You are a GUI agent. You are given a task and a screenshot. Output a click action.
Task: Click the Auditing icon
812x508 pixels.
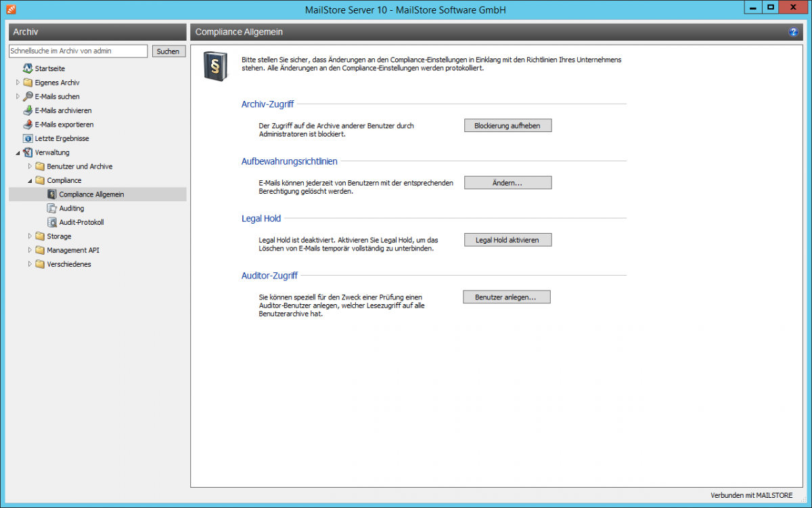click(52, 208)
